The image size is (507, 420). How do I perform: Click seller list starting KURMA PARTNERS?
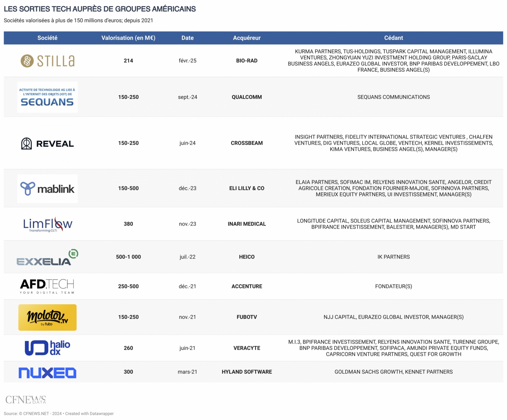[x=393, y=61]
